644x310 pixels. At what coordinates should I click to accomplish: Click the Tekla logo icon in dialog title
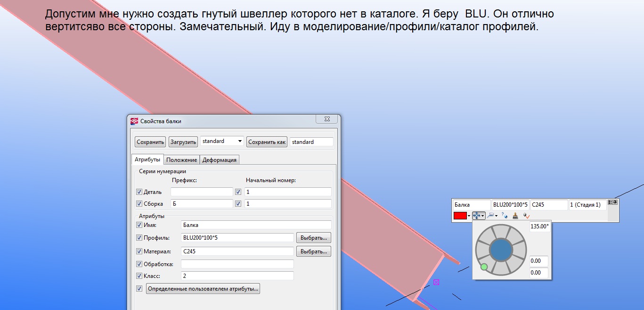[x=134, y=121]
